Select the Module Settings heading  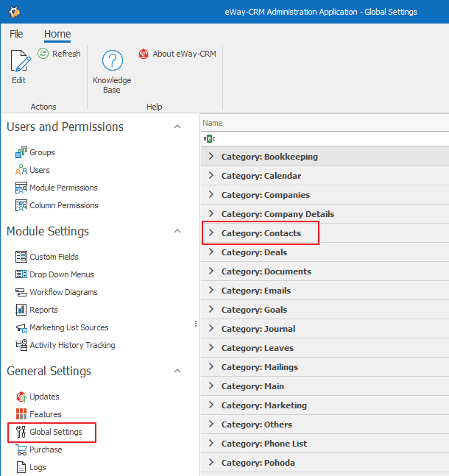pyautogui.click(x=48, y=231)
